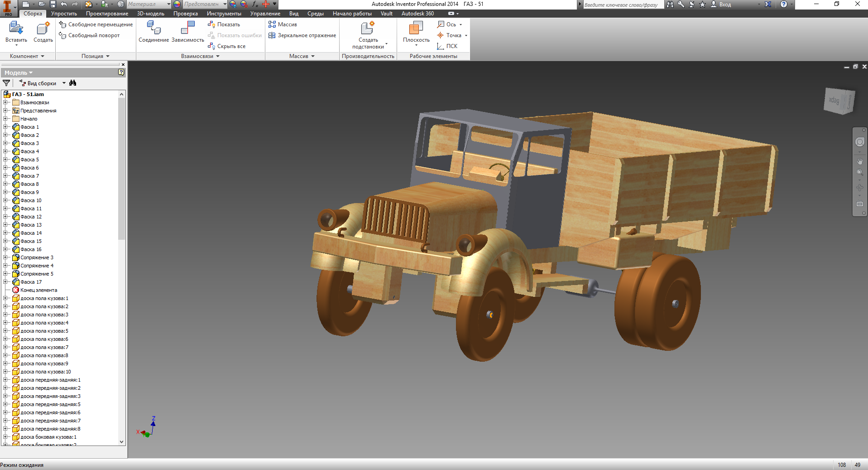Click the model browser scroll down arrow
The image size is (868, 470).
(x=121, y=441)
